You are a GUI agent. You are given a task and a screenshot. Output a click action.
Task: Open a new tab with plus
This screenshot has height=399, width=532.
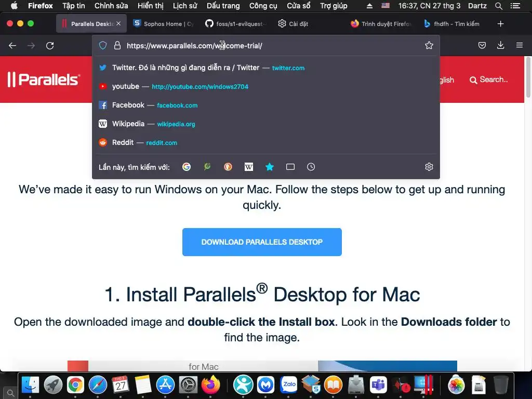click(x=500, y=24)
